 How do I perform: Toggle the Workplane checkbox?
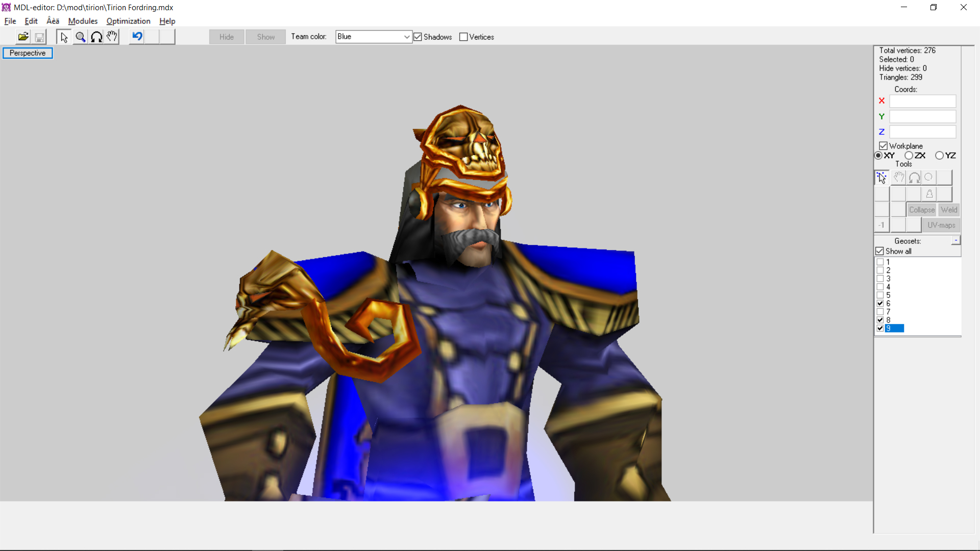click(x=884, y=146)
